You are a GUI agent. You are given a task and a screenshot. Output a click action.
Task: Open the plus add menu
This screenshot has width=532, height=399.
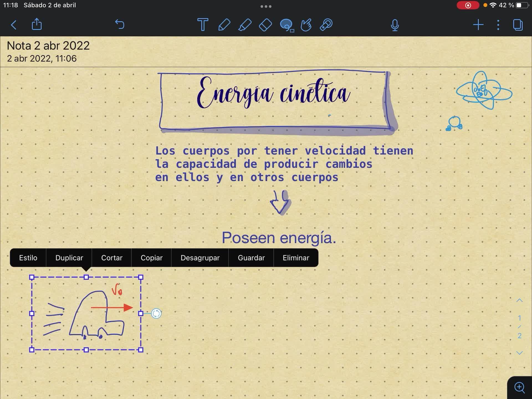click(478, 25)
